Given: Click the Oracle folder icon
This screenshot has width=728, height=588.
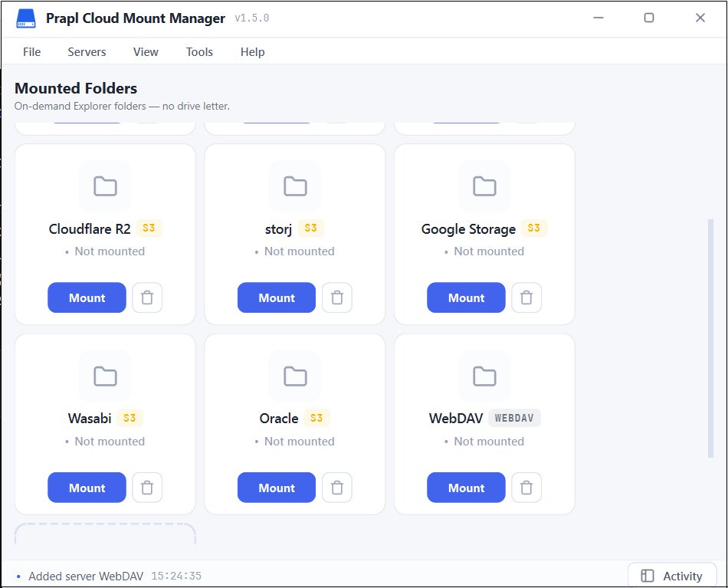Looking at the screenshot, I should 295,376.
